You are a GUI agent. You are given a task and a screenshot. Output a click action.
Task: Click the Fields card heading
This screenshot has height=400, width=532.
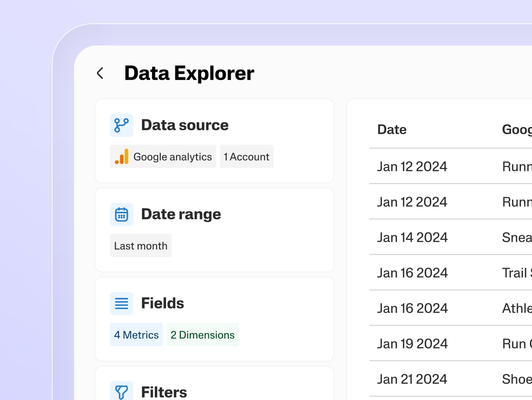pyautogui.click(x=162, y=303)
